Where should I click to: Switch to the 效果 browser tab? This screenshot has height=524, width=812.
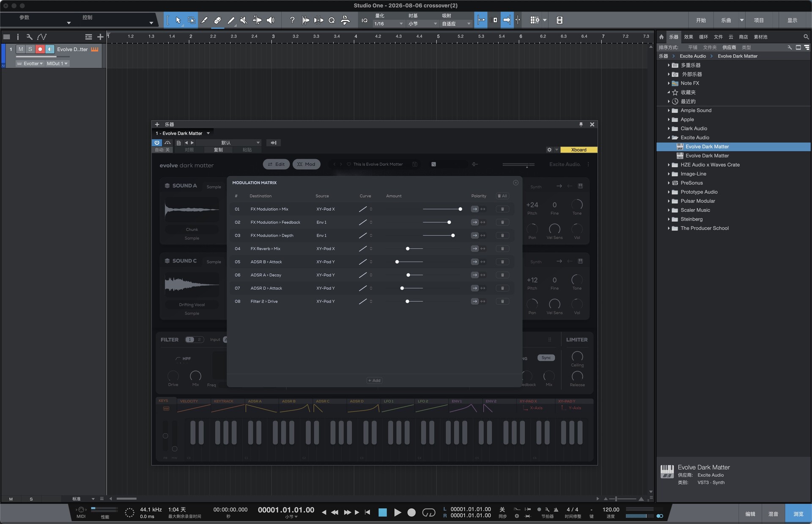tap(689, 37)
